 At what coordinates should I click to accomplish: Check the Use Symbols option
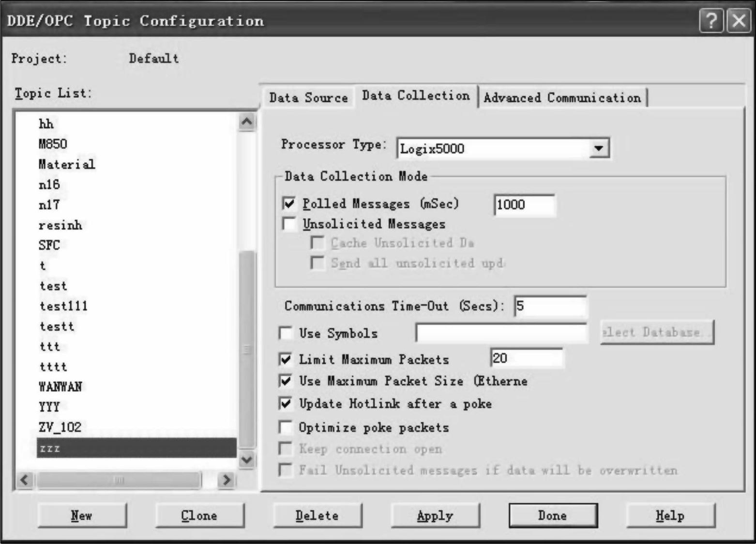(x=286, y=333)
